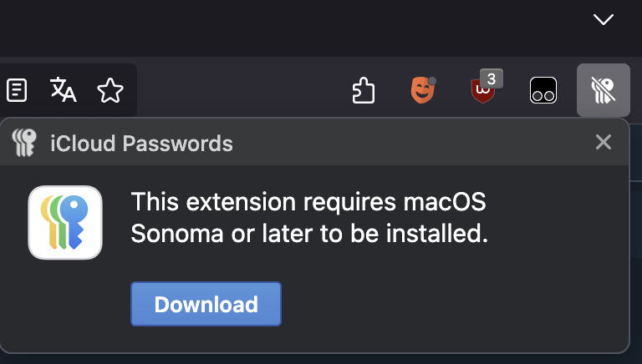Open the reader view page icon

(17, 90)
